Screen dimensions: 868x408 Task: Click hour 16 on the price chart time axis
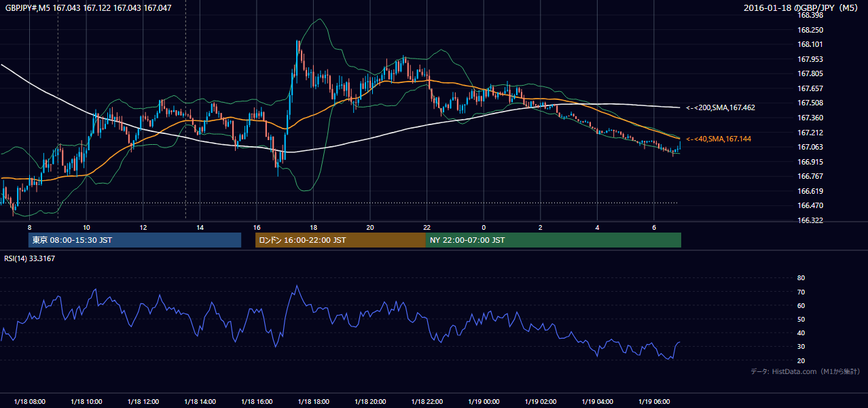coord(257,226)
